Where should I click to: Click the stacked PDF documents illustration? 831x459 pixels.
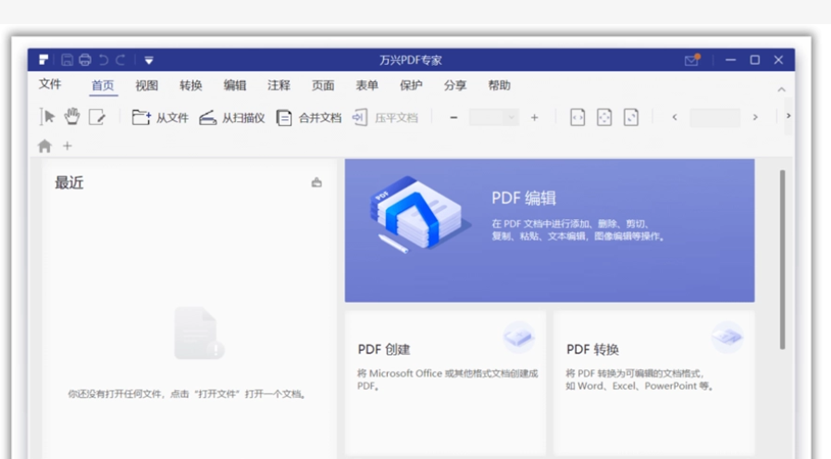pyautogui.click(x=419, y=214)
